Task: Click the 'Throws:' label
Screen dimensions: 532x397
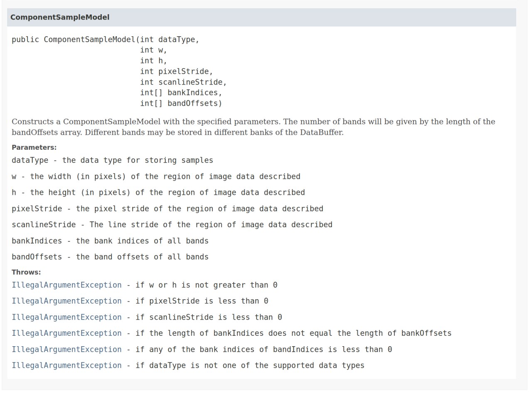Action: [26, 272]
